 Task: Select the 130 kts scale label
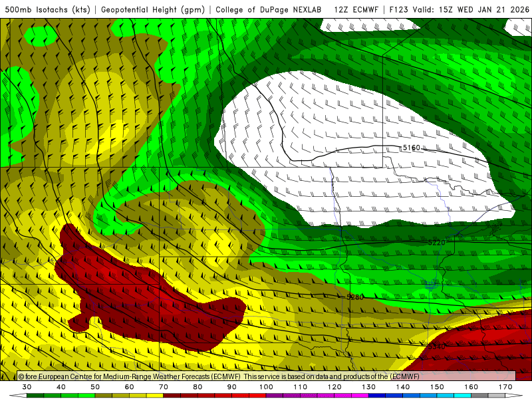pyautogui.click(x=368, y=387)
